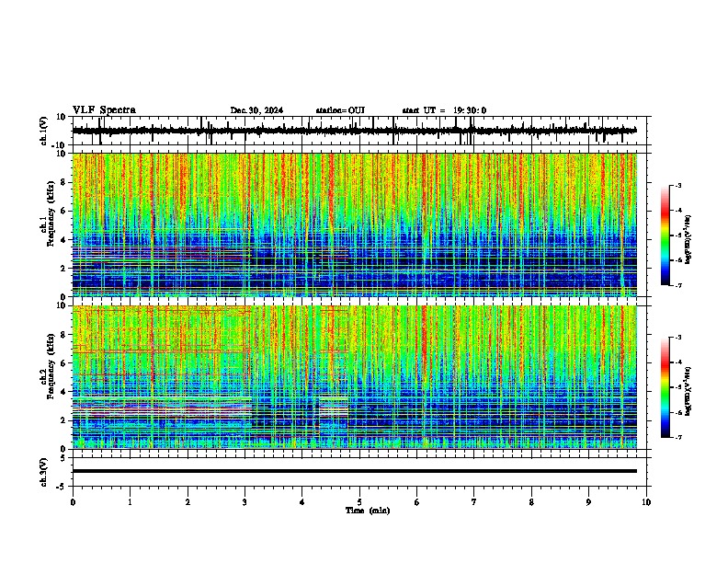Viewport: 728px width, 563px height.
Task: Click the -7 label on ch.2 color bar
Action: [678, 438]
